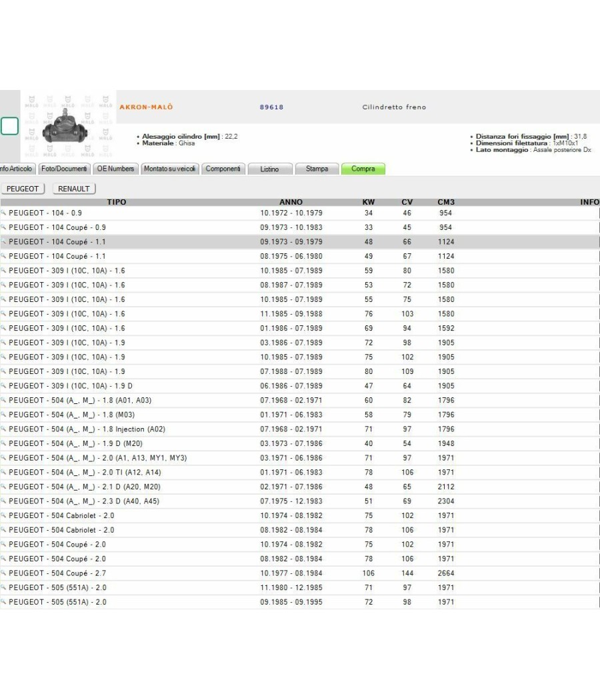The image size is (600, 700).
Task: Click the year range '09.1985 - 09.1995'
Action: 291,602
